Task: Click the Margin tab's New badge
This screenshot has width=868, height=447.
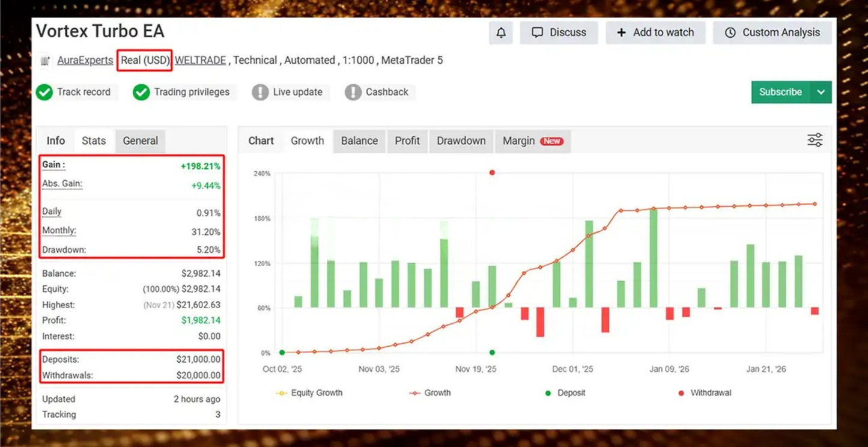Action: (x=550, y=141)
